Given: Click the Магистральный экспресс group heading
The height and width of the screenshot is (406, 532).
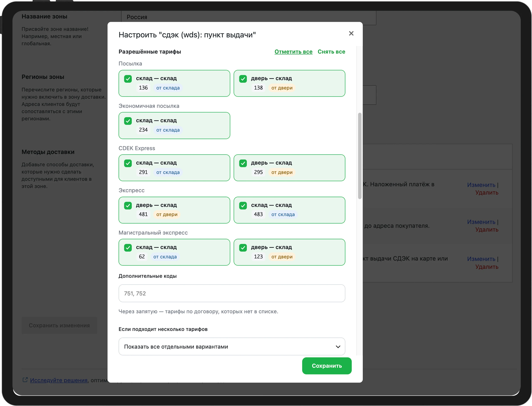Looking at the screenshot, I should pyautogui.click(x=153, y=233).
